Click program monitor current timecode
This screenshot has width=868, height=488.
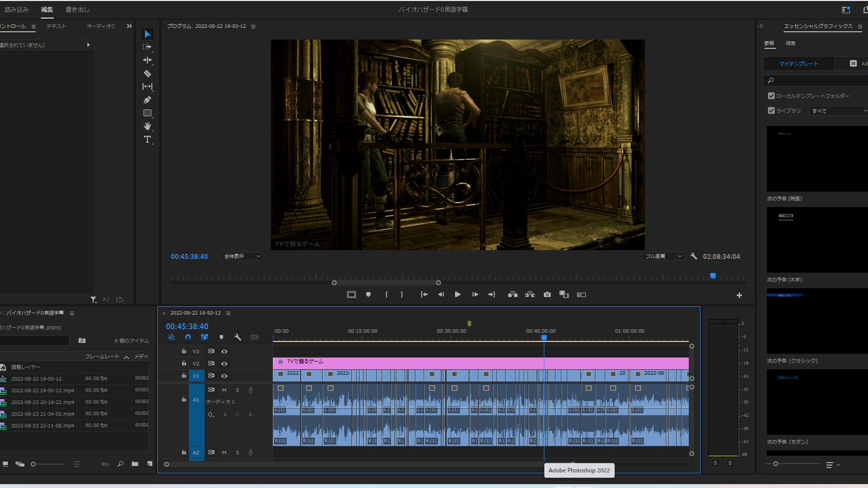click(189, 256)
